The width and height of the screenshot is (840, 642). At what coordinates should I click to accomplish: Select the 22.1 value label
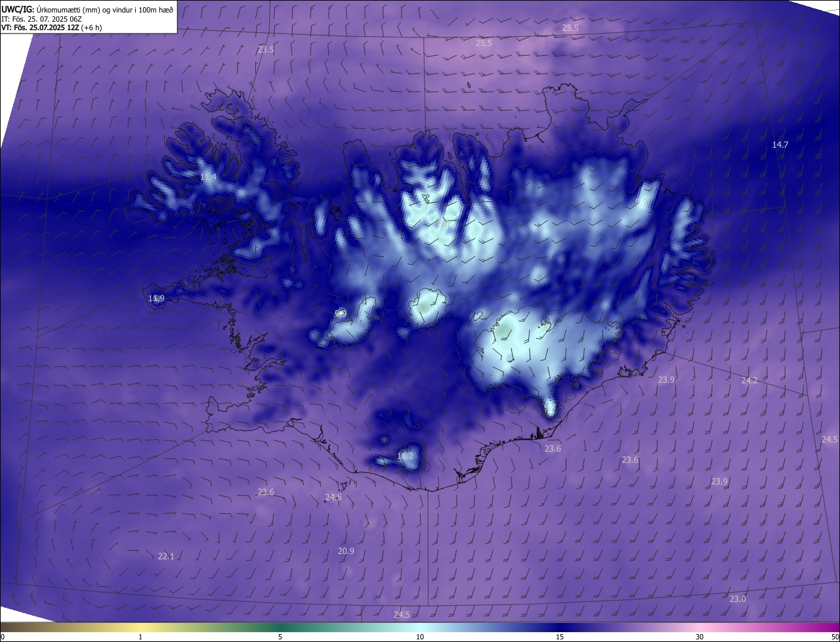166,557
